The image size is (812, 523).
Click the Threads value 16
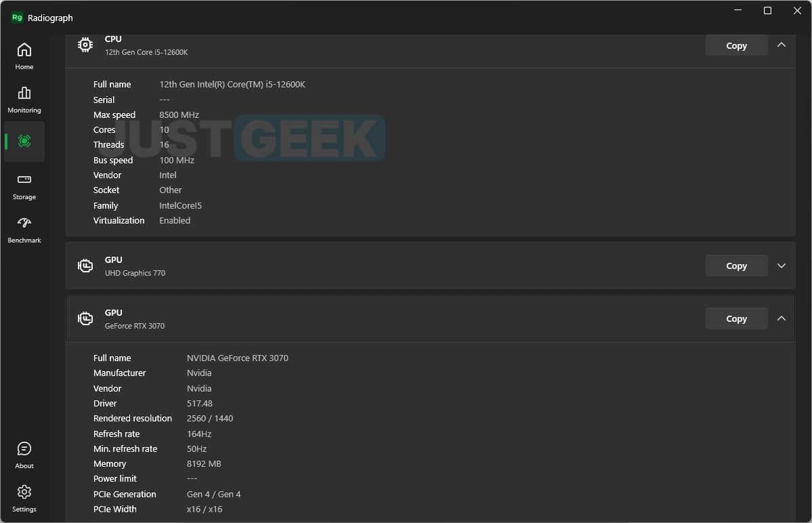click(x=164, y=145)
